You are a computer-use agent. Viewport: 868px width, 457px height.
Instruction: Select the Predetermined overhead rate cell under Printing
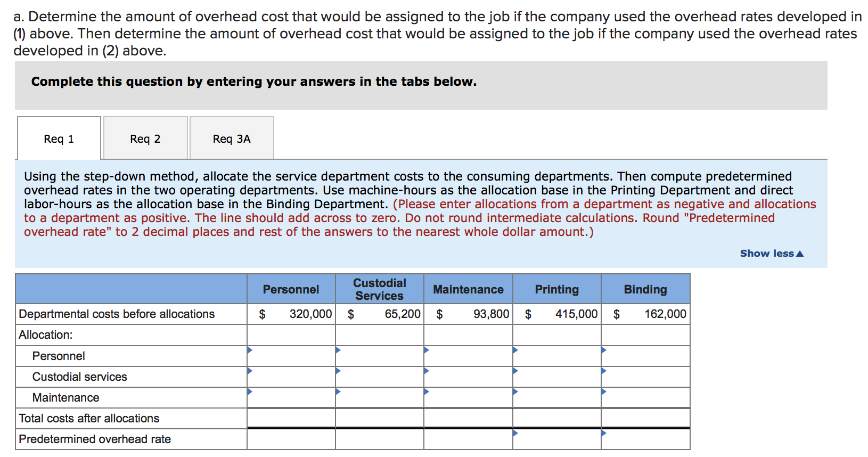[x=556, y=439]
